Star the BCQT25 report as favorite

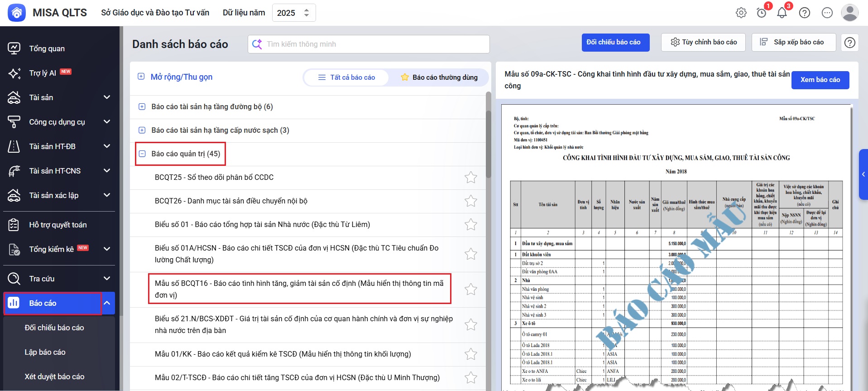pos(471,178)
